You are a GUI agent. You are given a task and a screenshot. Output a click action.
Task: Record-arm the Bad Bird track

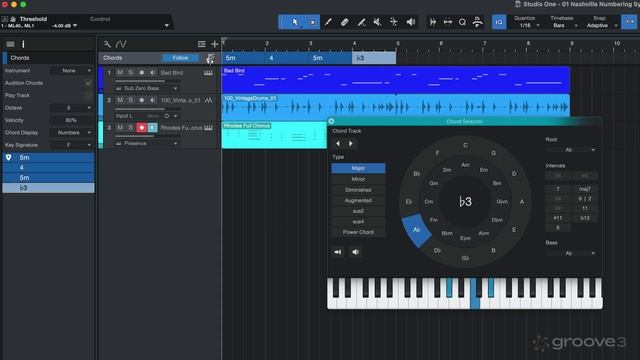pos(142,73)
